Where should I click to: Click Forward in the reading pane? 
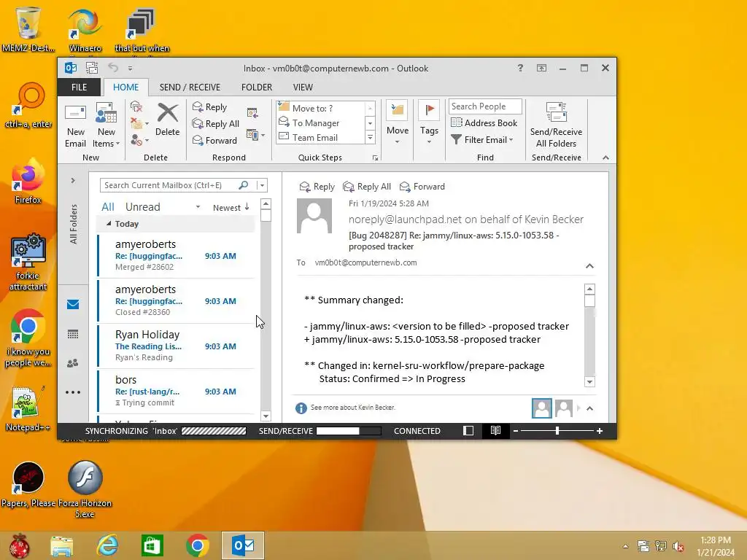tap(422, 187)
